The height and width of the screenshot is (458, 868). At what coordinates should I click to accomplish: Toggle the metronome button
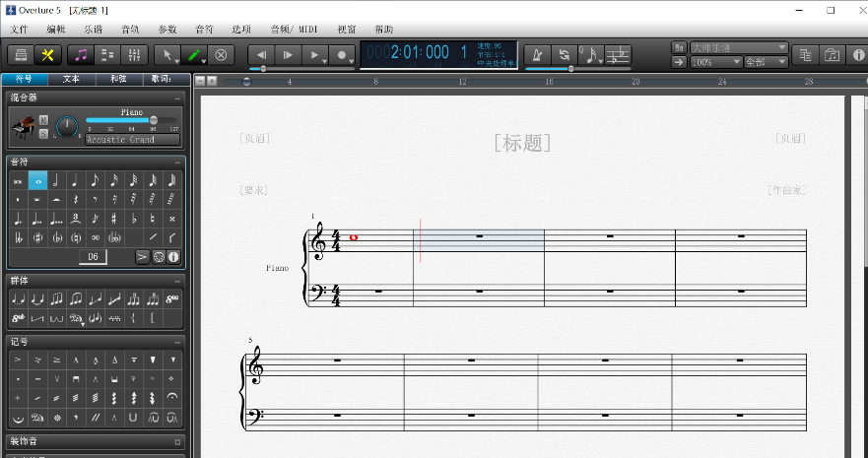pyautogui.click(x=537, y=55)
